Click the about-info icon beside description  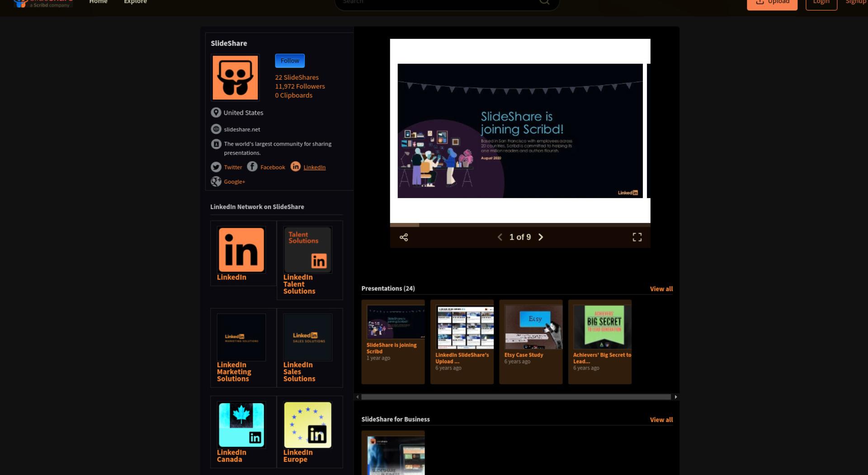coord(216,144)
